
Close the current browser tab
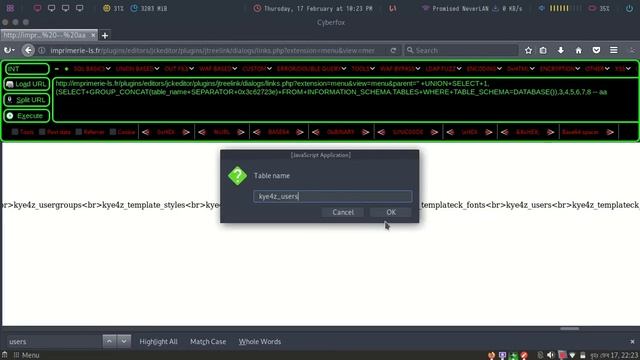pos(93,36)
